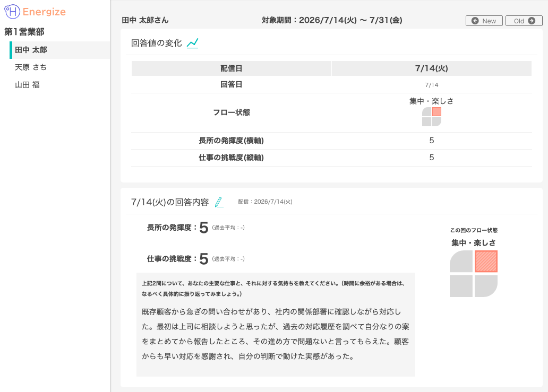Click the Energize logo icon

[x=12, y=12]
